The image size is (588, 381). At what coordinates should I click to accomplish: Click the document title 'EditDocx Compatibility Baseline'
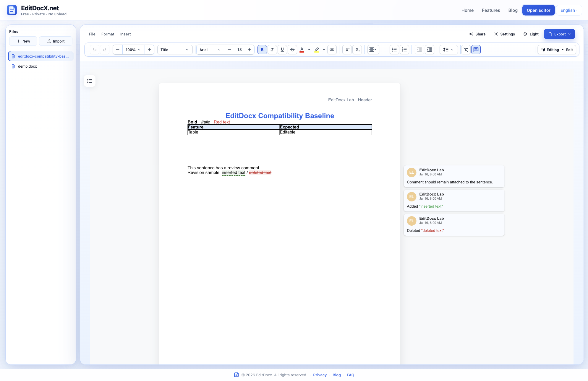pos(280,116)
